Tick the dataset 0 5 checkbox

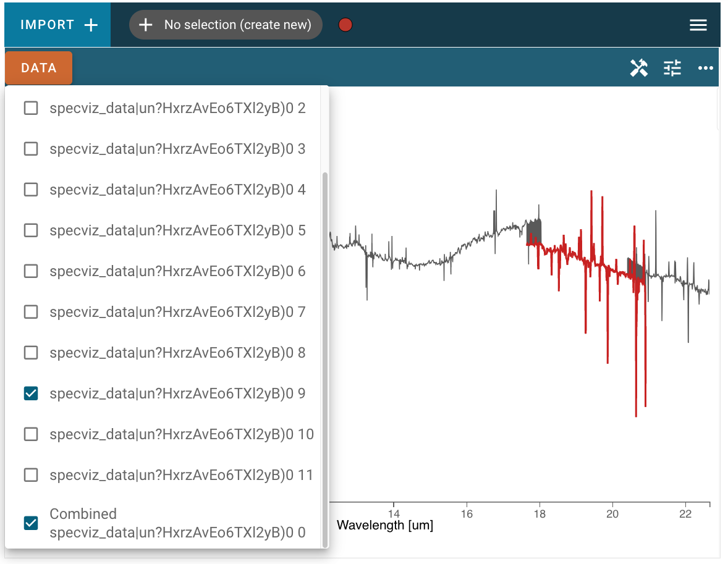coord(31,230)
